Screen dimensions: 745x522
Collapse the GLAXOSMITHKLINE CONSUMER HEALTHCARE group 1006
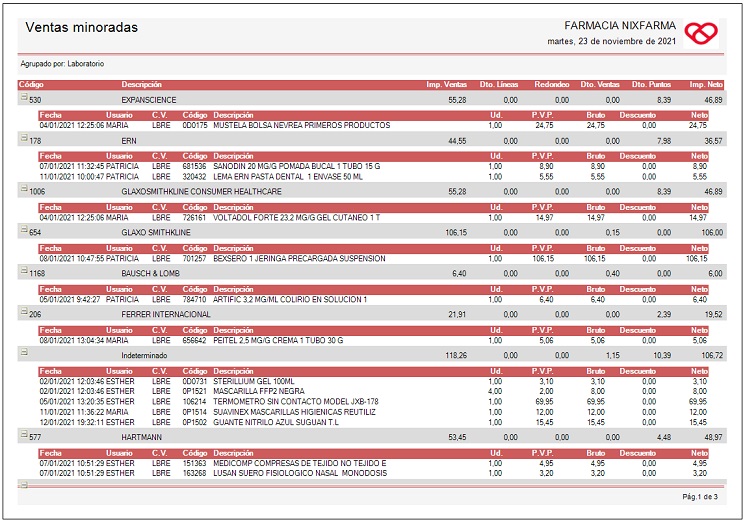(23, 189)
